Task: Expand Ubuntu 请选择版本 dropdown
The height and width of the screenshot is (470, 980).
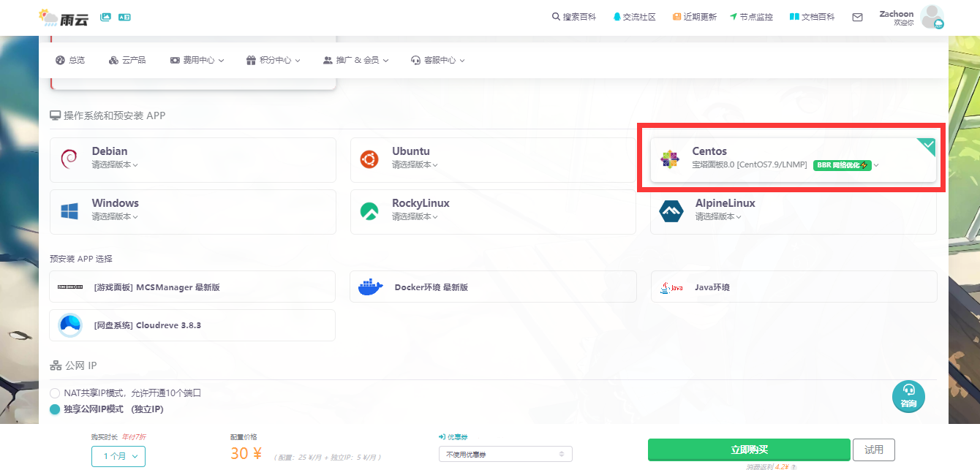Action: click(415, 165)
